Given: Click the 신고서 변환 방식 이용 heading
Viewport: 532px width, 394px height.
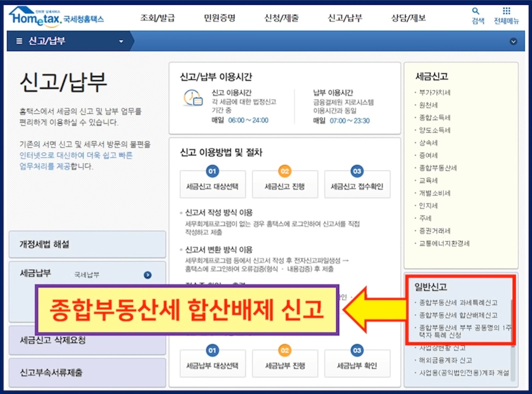Looking at the screenshot, I should (x=219, y=250).
